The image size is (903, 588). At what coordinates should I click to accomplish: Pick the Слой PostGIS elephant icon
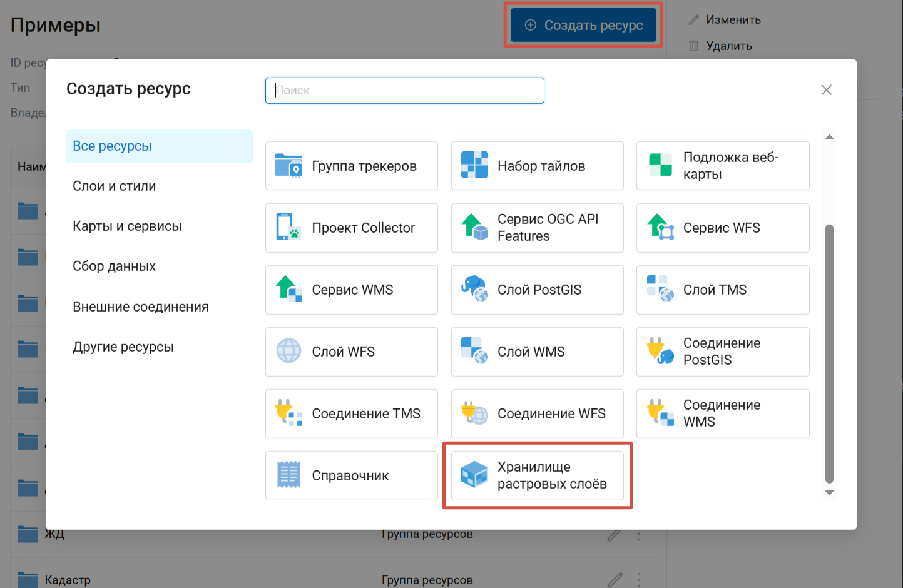coord(474,290)
